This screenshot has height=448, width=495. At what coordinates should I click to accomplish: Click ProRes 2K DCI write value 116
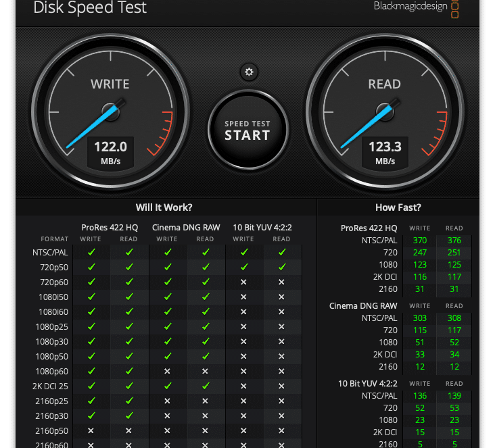coord(420,277)
